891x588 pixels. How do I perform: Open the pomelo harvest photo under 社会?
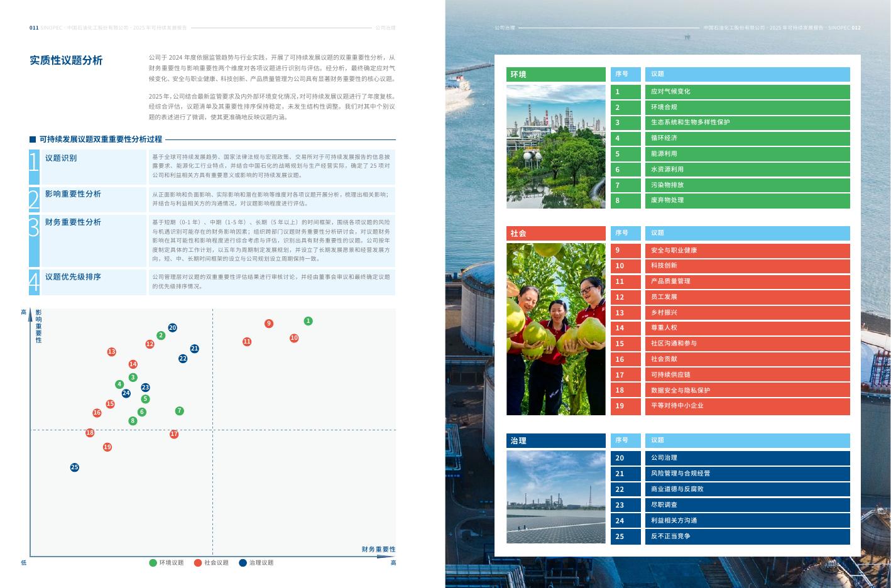point(556,329)
